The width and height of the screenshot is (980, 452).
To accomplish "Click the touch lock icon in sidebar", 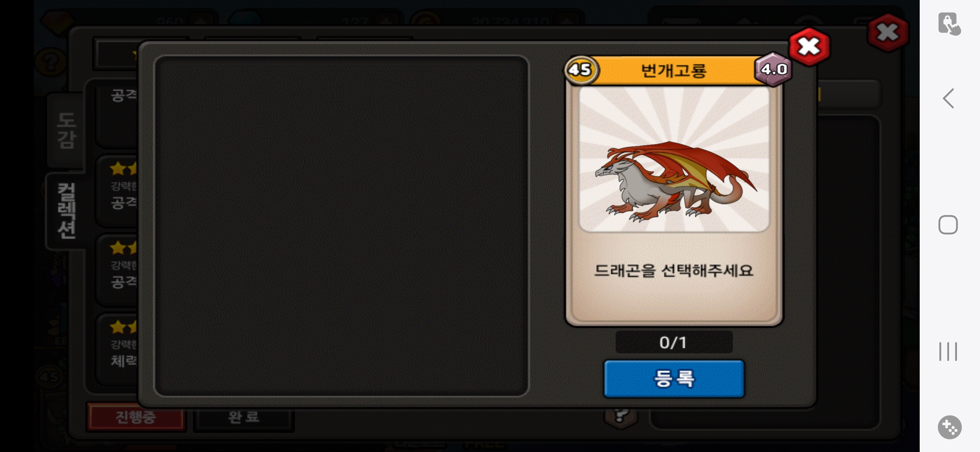I will tap(949, 24).
